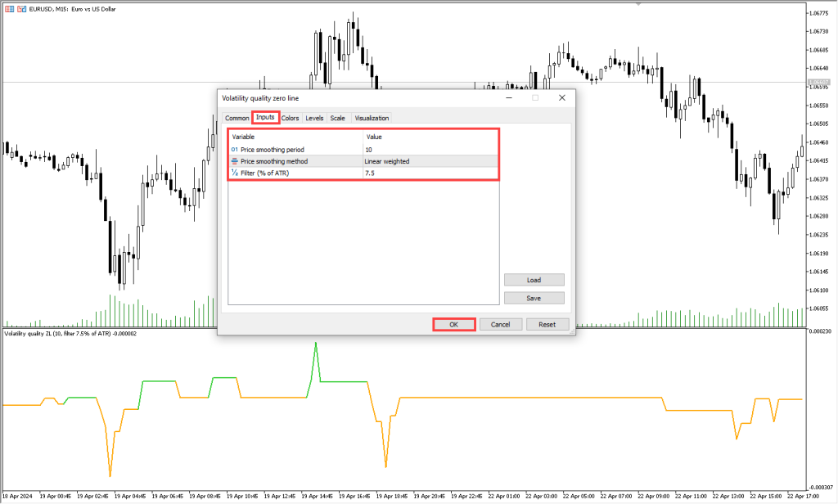The width and height of the screenshot is (838, 504).
Task: Click the 0.000230 indicator scale label
Action: 820,331
